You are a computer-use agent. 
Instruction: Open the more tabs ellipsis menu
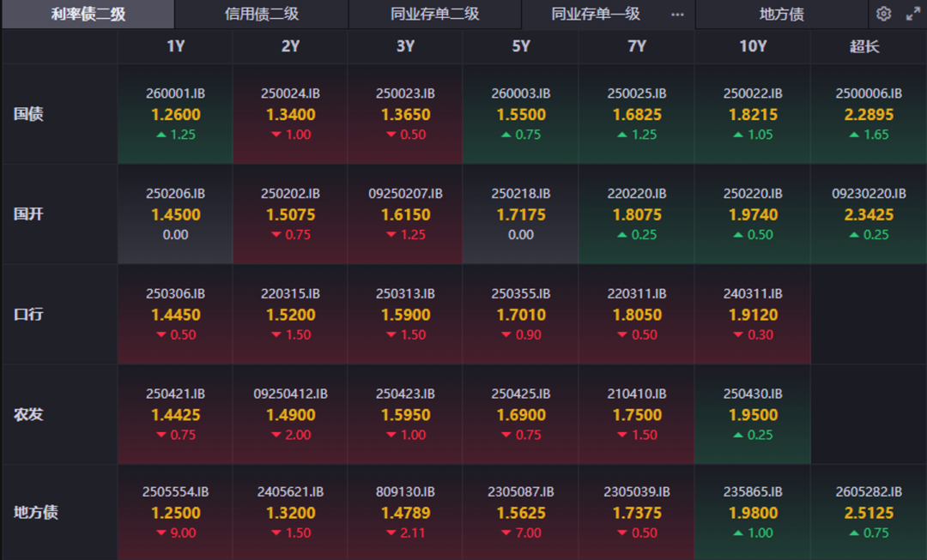677,15
